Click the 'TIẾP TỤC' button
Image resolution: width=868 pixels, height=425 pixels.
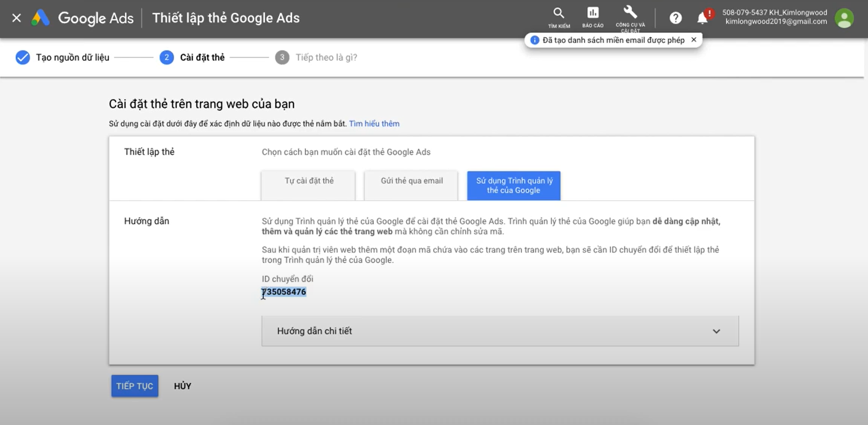pyautogui.click(x=135, y=386)
